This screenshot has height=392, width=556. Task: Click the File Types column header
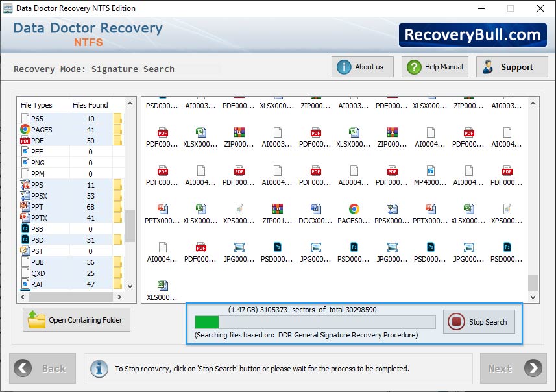click(43, 105)
